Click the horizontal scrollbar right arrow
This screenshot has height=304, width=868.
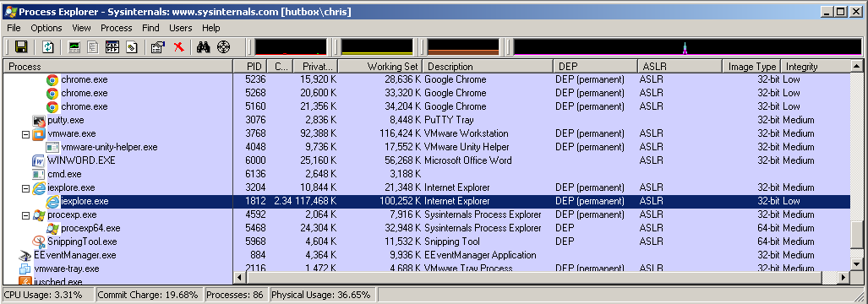843,278
